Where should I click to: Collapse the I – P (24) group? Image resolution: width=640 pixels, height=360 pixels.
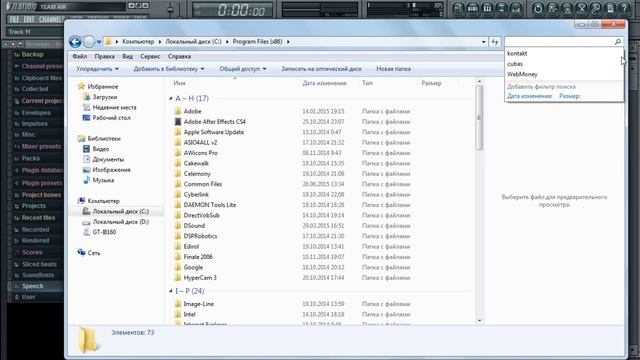tap(171, 291)
